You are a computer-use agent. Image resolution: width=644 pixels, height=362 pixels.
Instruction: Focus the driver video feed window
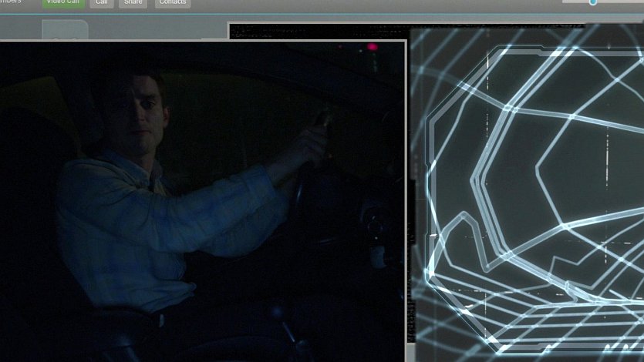(x=202, y=200)
